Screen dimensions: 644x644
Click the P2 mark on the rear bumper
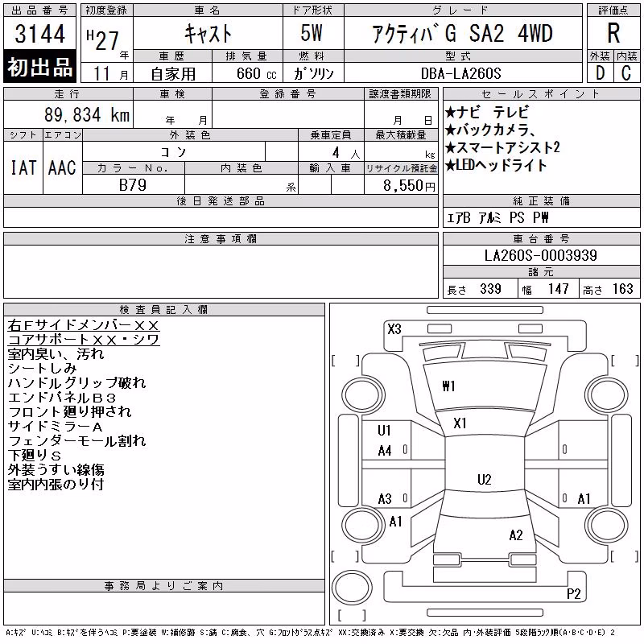[573, 594]
